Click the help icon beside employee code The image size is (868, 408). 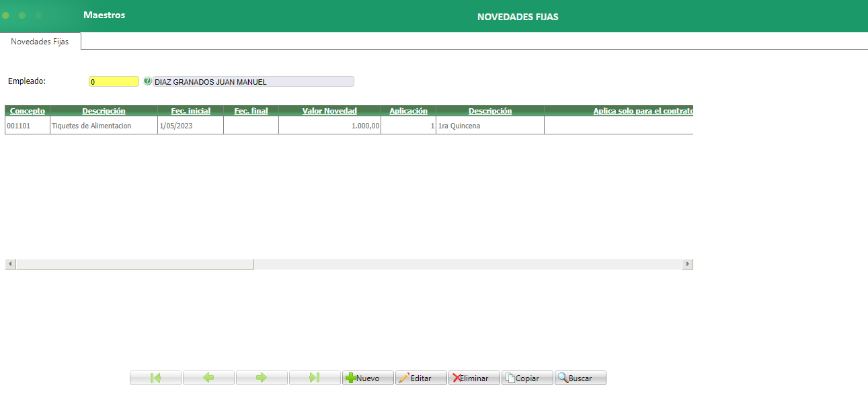tap(147, 81)
